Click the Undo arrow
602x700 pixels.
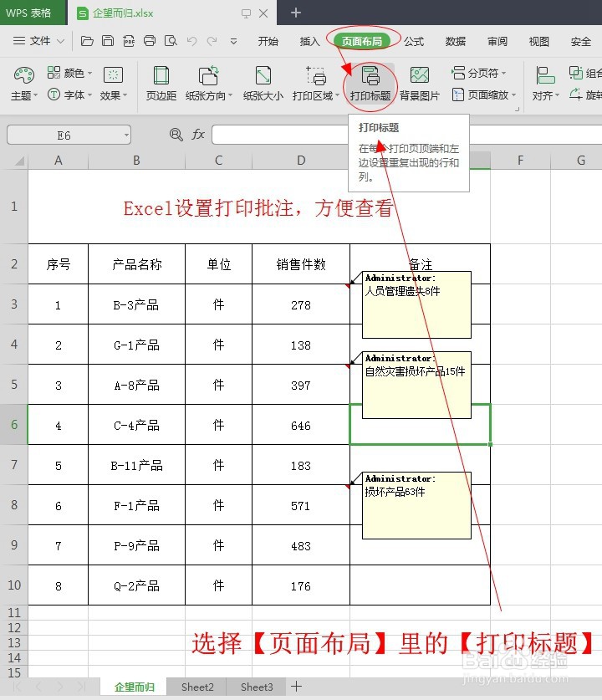click(x=192, y=42)
